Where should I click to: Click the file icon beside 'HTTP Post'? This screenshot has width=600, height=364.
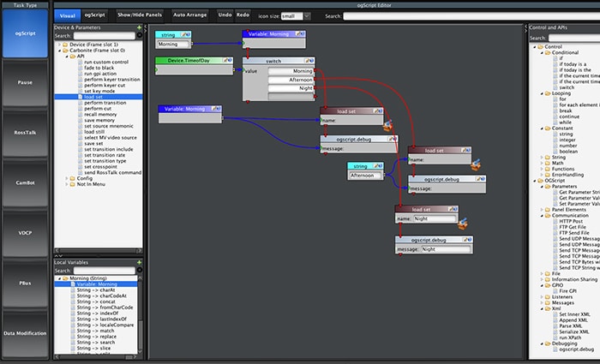point(555,221)
